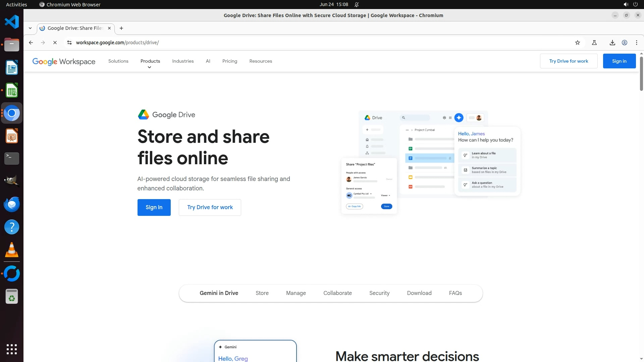This screenshot has height=362, width=644.
Task: Select the Security section tab
Action: point(379,293)
